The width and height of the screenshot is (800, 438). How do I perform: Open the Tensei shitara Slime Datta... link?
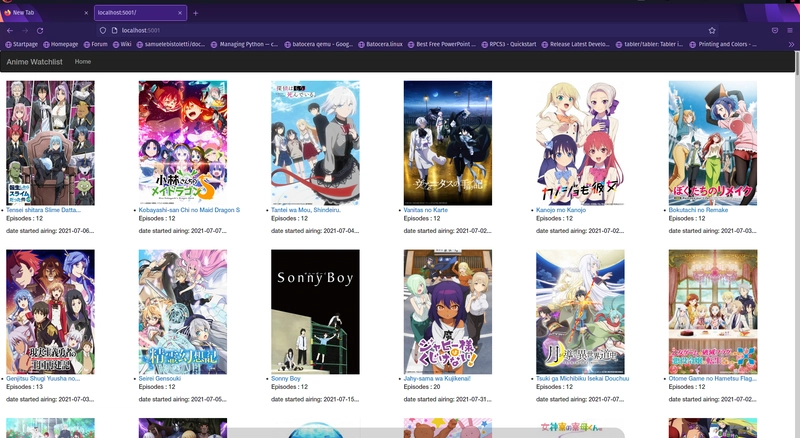pyautogui.click(x=43, y=210)
